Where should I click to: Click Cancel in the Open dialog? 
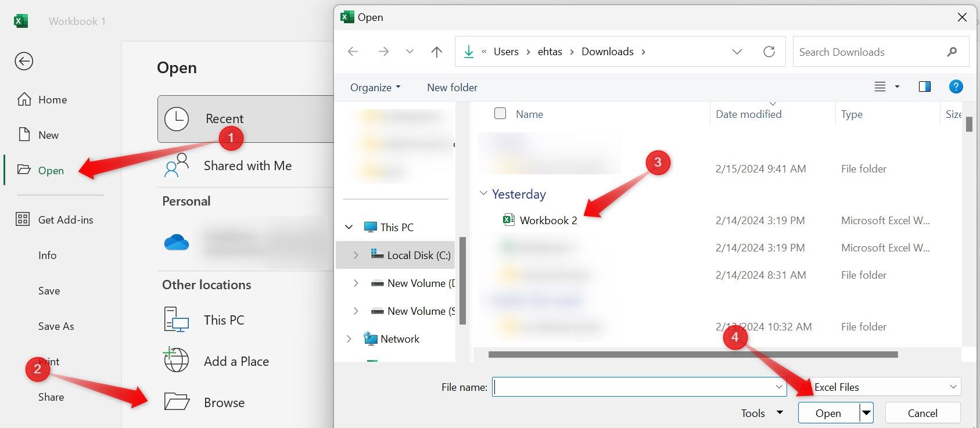coord(922,413)
